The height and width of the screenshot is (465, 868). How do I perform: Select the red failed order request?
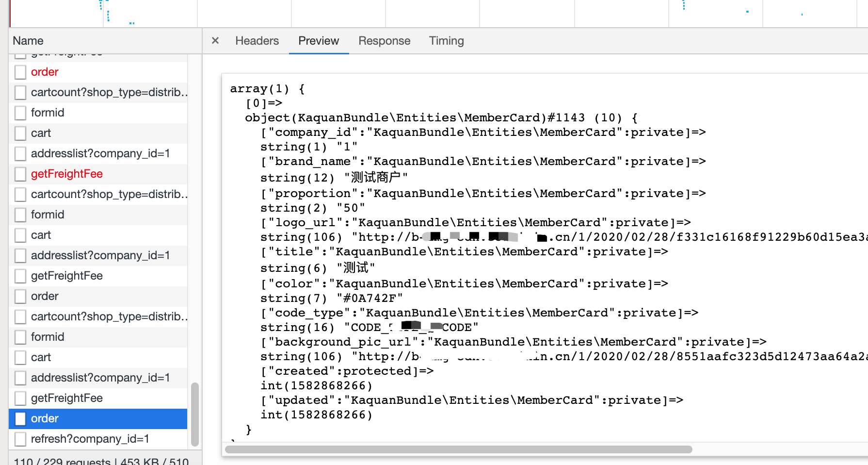pos(45,72)
